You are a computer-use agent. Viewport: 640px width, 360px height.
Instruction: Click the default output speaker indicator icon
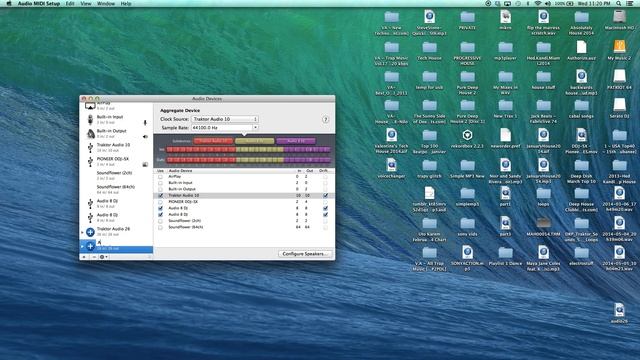point(145,137)
